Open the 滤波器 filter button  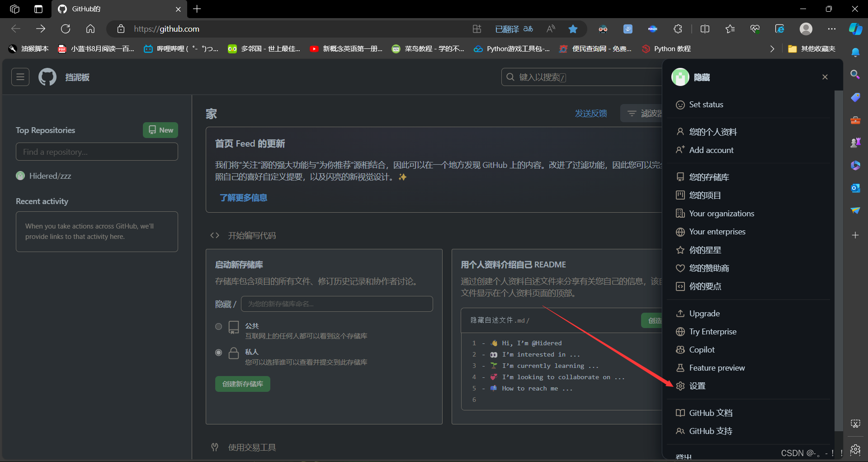pos(641,113)
